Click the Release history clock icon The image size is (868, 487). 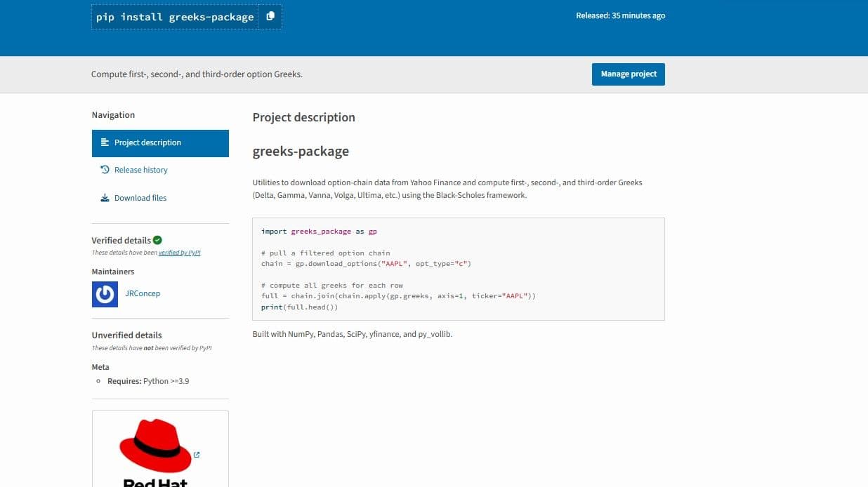point(103,169)
